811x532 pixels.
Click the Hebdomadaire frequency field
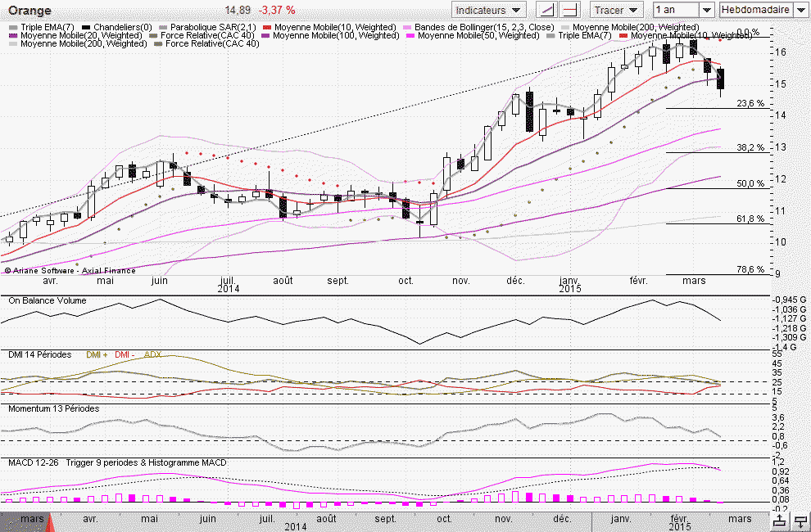[x=755, y=10]
